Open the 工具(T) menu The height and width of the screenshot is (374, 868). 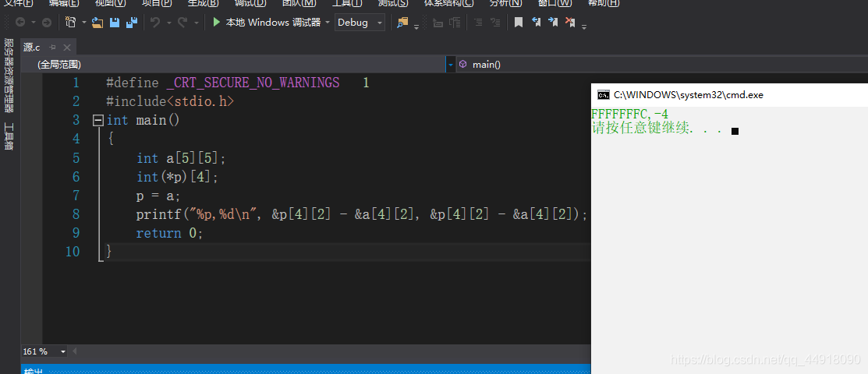(x=348, y=3)
